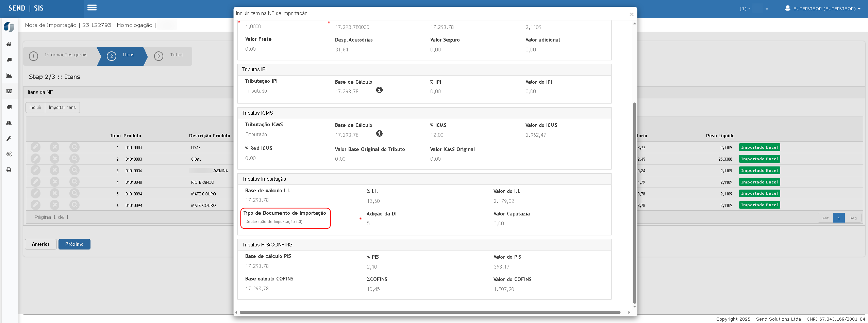This screenshot has width=868, height=323.
Task: Click the area chart icon in sidebar
Action: [9, 76]
